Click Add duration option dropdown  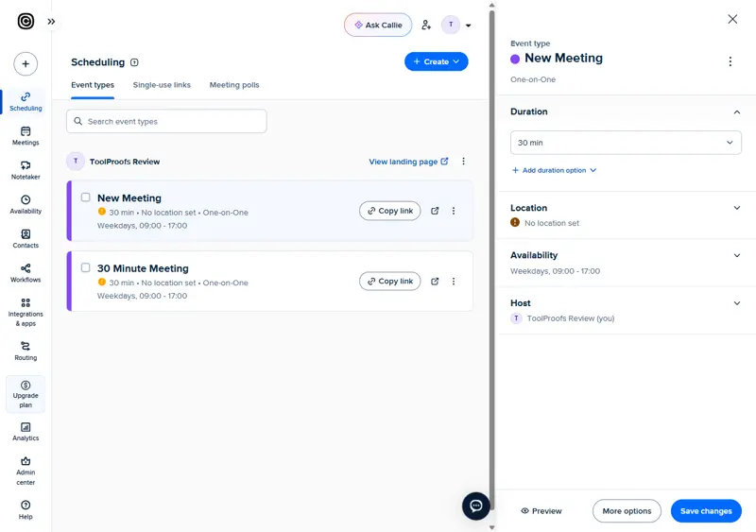(x=555, y=170)
